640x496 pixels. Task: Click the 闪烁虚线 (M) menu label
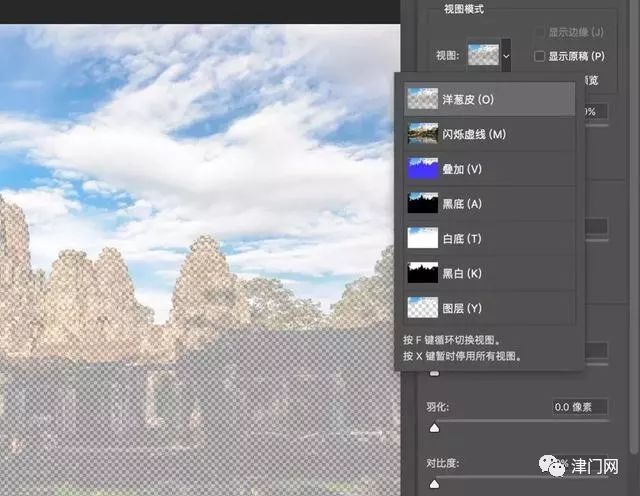(475, 134)
